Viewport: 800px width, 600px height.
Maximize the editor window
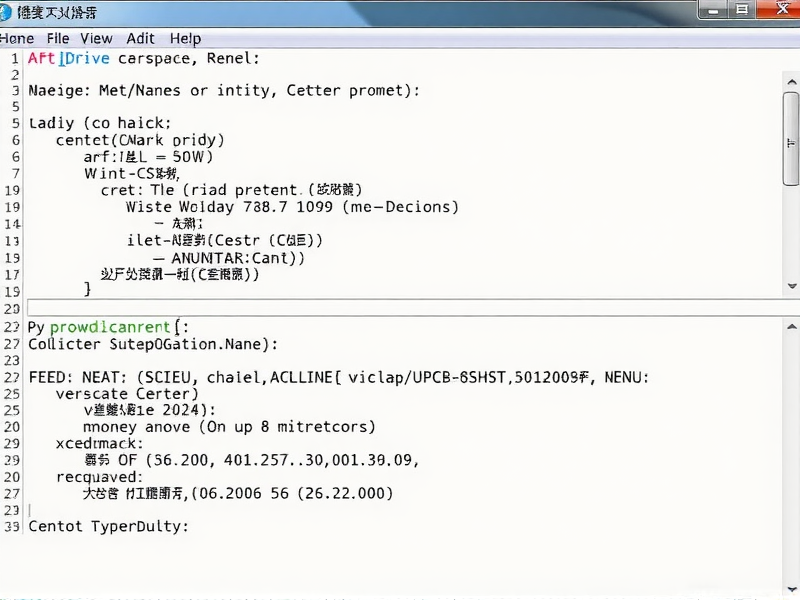(742, 10)
